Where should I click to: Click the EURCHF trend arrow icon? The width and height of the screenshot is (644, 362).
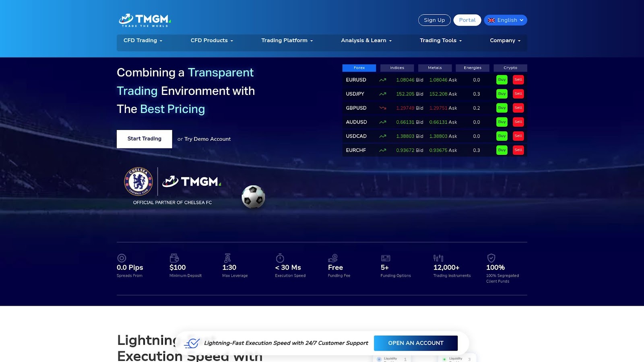click(383, 150)
